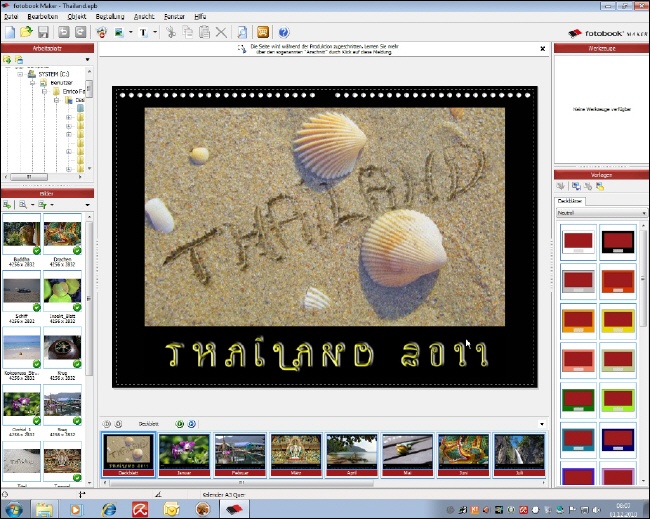Open the Windows Start button
Viewport: 650px width, 519px height.
pos(14,509)
